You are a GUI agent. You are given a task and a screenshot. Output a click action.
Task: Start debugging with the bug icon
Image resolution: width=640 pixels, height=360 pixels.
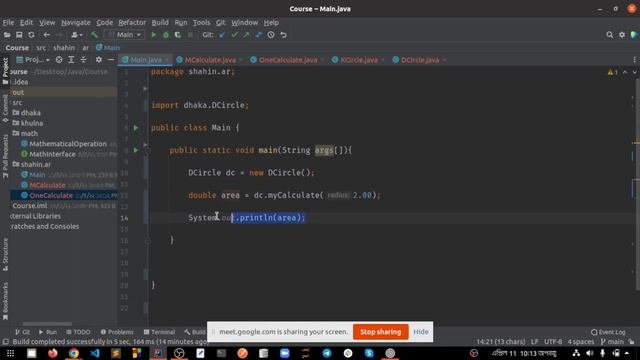pyautogui.click(x=166, y=35)
